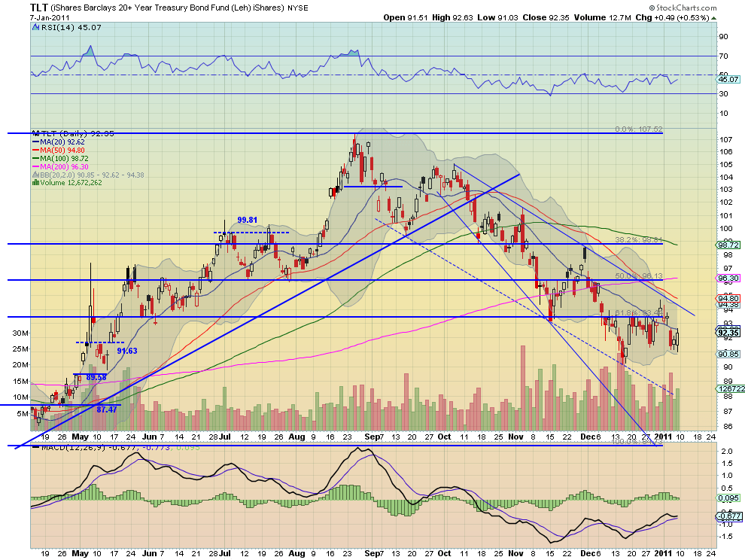
Task: Click the Close 92.35 value in the header
Action: coord(546,17)
